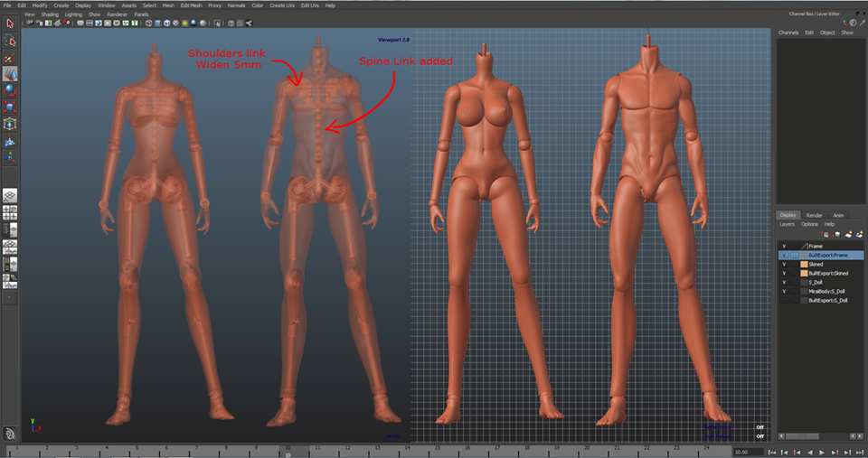Switch to single perspective view layout
The height and width of the screenshot is (458, 868).
[9, 195]
